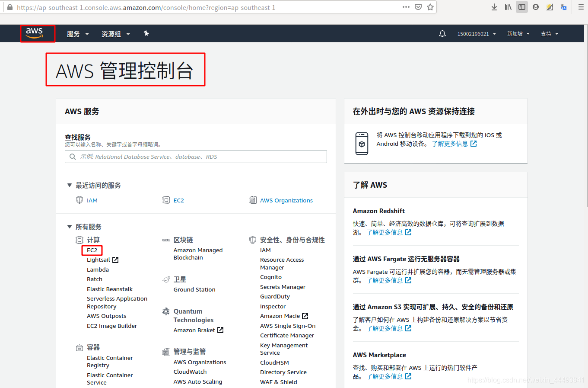
Task: Open Ground Station service
Action: point(194,289)
